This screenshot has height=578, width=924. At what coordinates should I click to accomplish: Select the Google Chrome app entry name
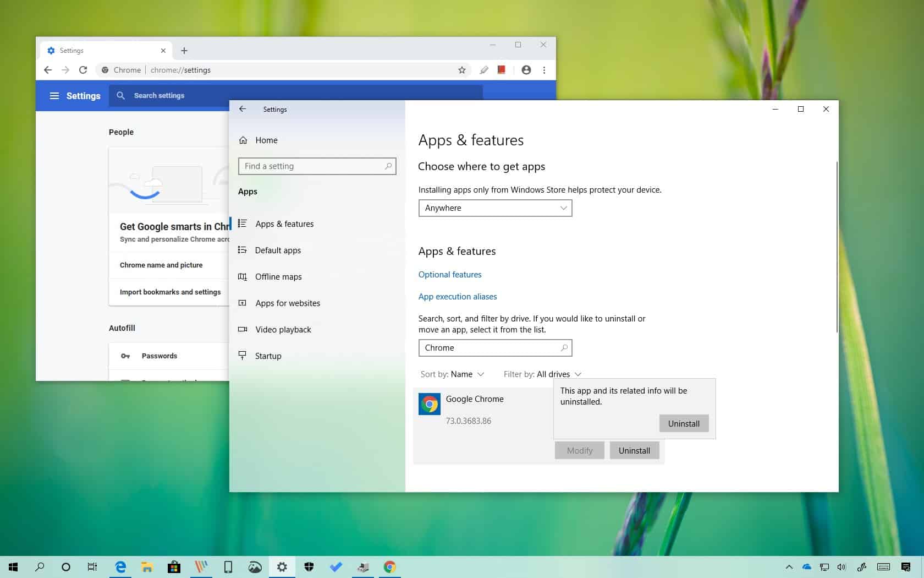[475, 399]
